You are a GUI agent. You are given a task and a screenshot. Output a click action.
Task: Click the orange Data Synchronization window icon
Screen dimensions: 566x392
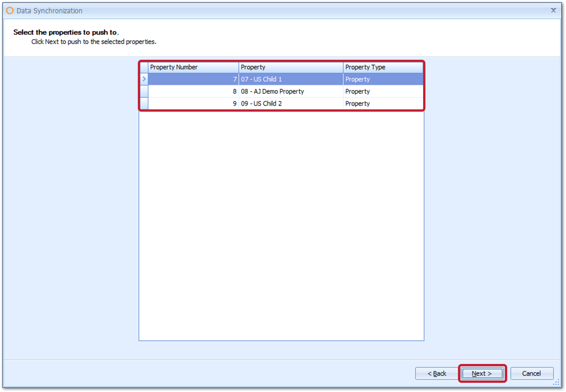(10, 11)
